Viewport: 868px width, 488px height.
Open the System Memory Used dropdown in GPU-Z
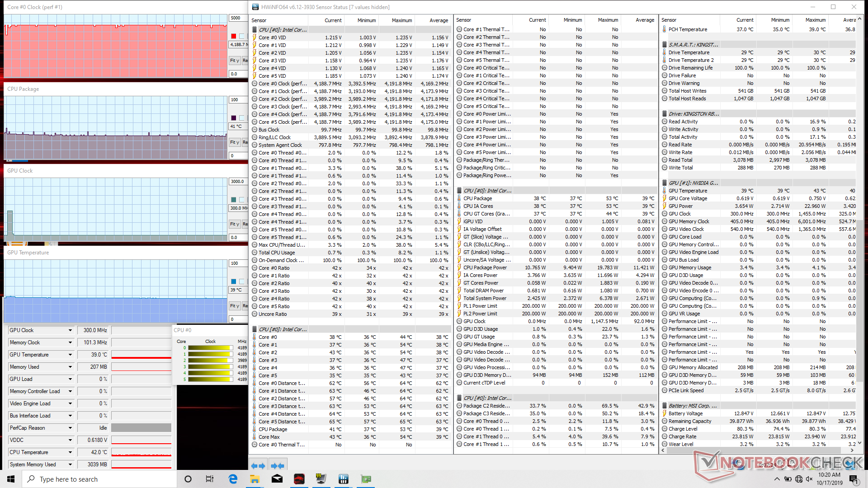(x=70, y=465)
